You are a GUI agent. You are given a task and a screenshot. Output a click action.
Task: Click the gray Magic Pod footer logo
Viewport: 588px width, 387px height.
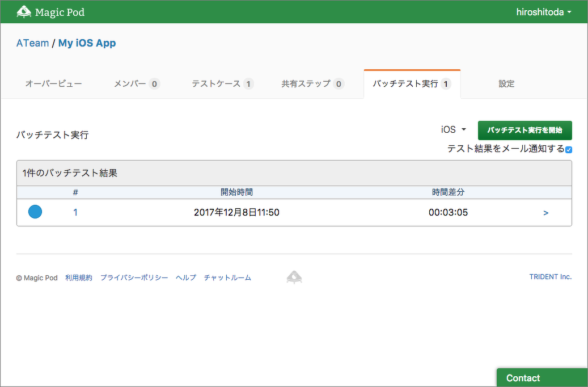294,277
